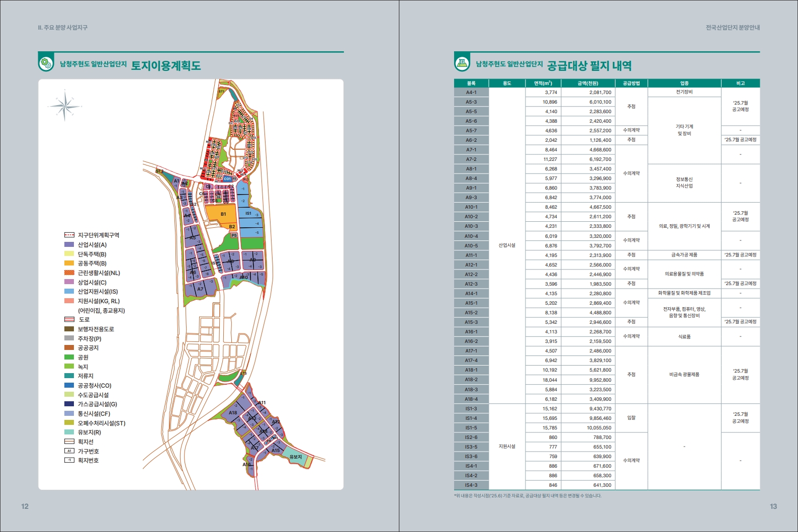Click the 비고 table column header
Screen dimensions: 798x532
[741, 83]
